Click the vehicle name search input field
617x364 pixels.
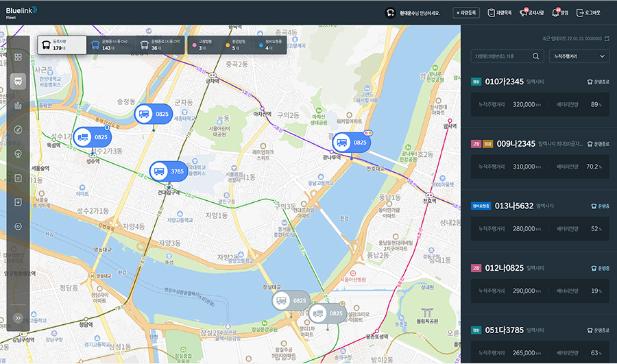click(500, 56)
